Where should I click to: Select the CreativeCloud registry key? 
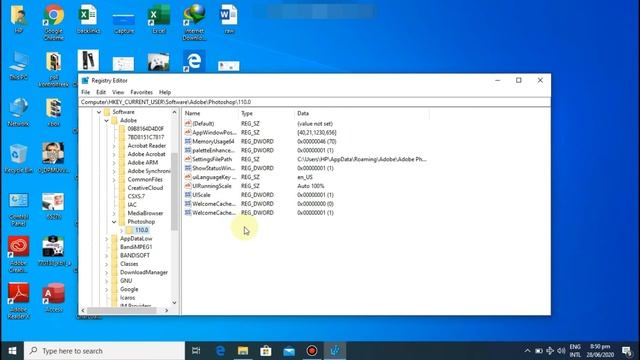145,188
